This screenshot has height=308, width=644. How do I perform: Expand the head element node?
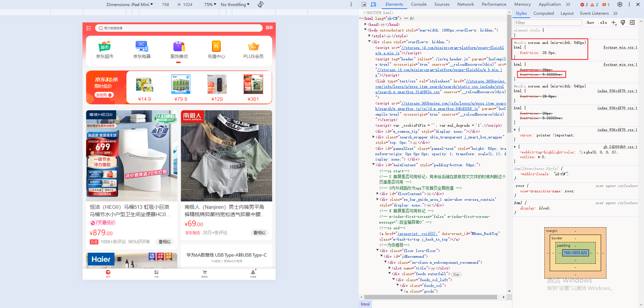pos(366,24)
